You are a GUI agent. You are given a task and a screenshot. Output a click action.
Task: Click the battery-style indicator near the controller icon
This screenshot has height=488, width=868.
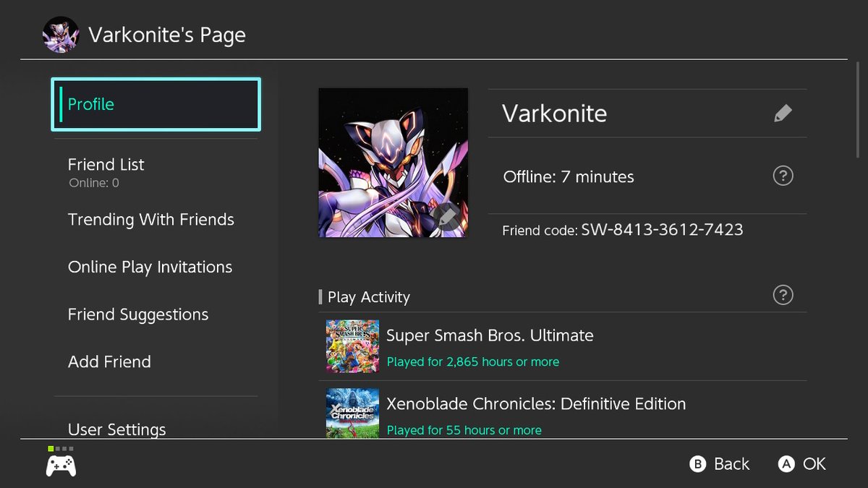point(61,449)
